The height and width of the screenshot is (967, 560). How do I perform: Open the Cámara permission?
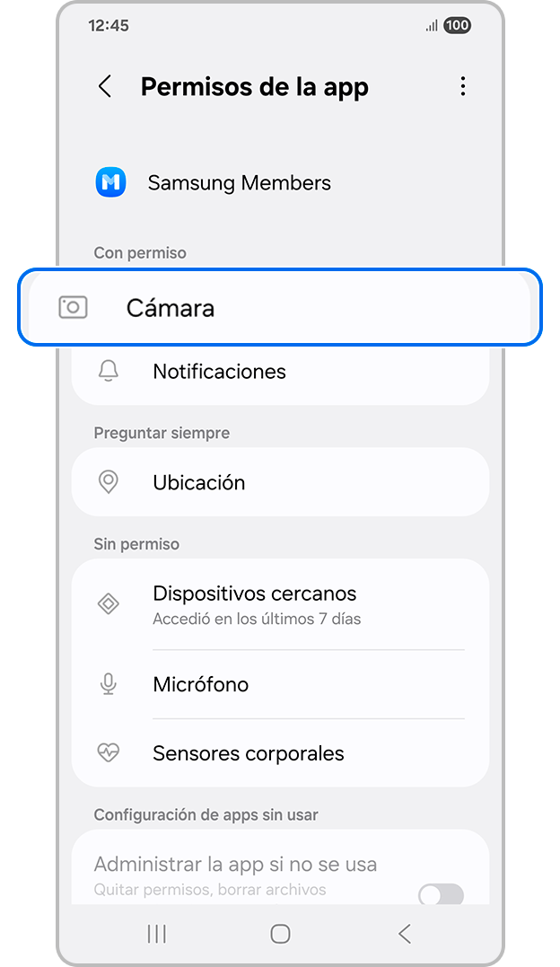coord(280,307)
